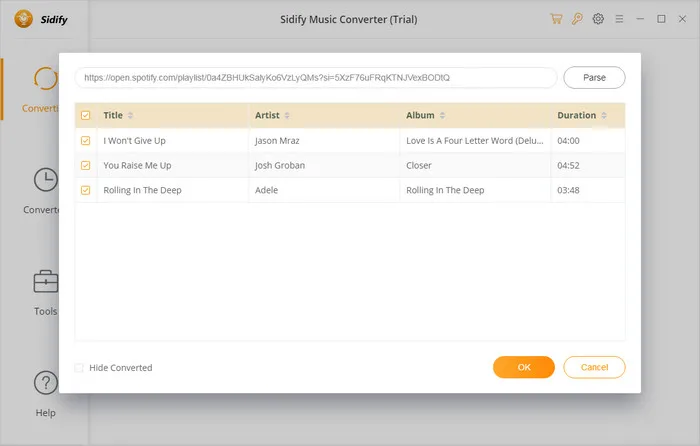700x446 pixels.
Task: Sort by Title column arrows
Action: click(130, 116)
